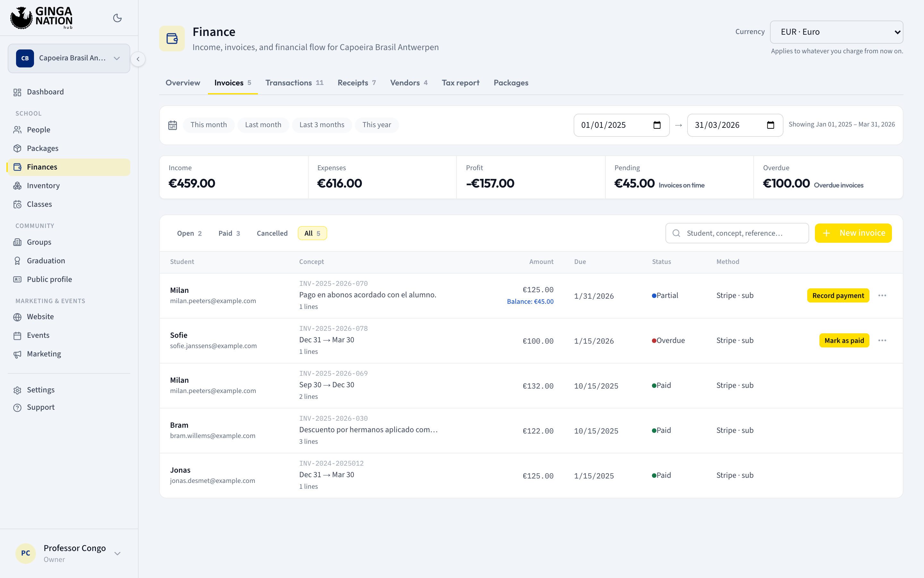The image size is (924, 578).
Task: Open Dashboard from sidebar
Action: [x=69, y=92]
